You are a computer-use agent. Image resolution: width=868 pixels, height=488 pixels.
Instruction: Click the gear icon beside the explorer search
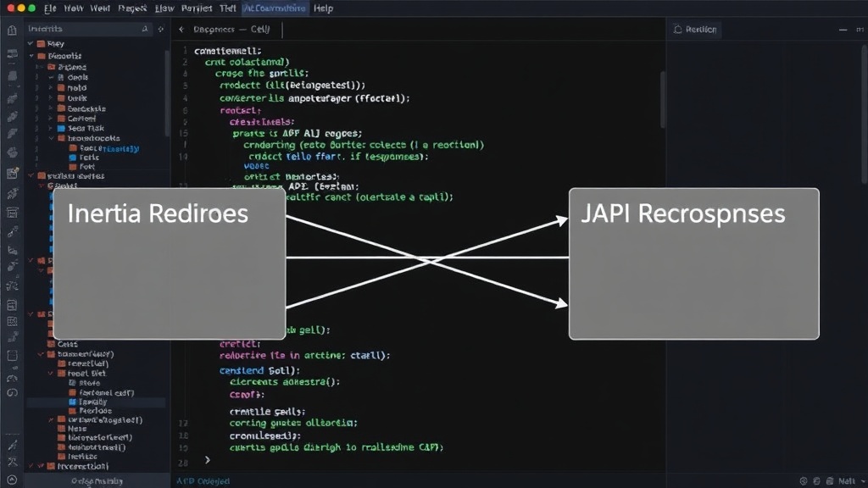tap(161, 29)
